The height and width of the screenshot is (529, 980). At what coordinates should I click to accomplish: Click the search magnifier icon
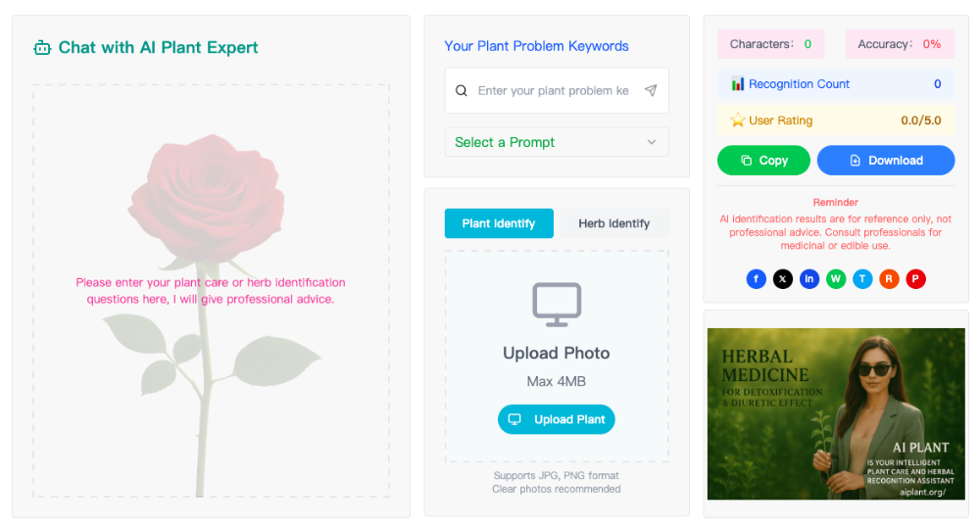point(462,90)
